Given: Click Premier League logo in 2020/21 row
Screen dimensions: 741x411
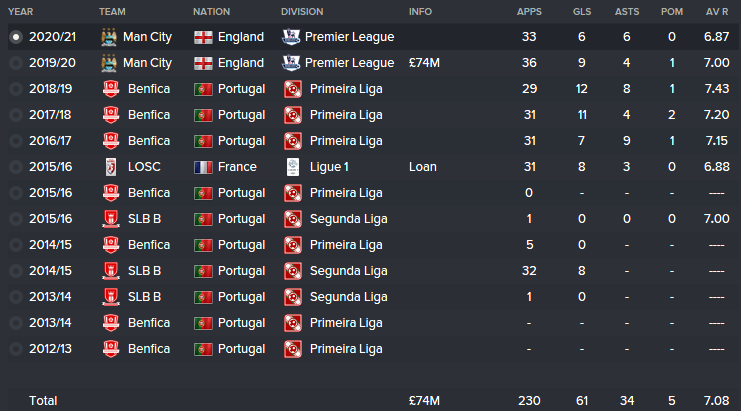Looking at the screenshot, I should [x=291, y=37].
